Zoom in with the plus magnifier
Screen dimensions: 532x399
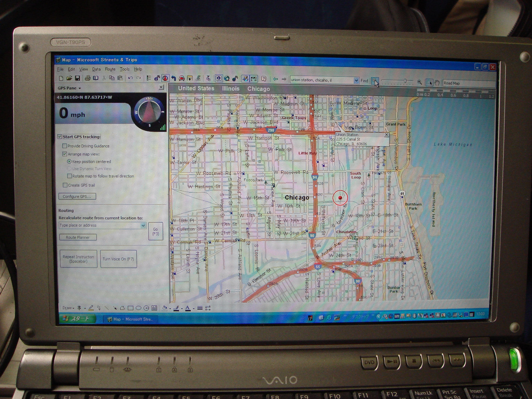tap(419, 82)
